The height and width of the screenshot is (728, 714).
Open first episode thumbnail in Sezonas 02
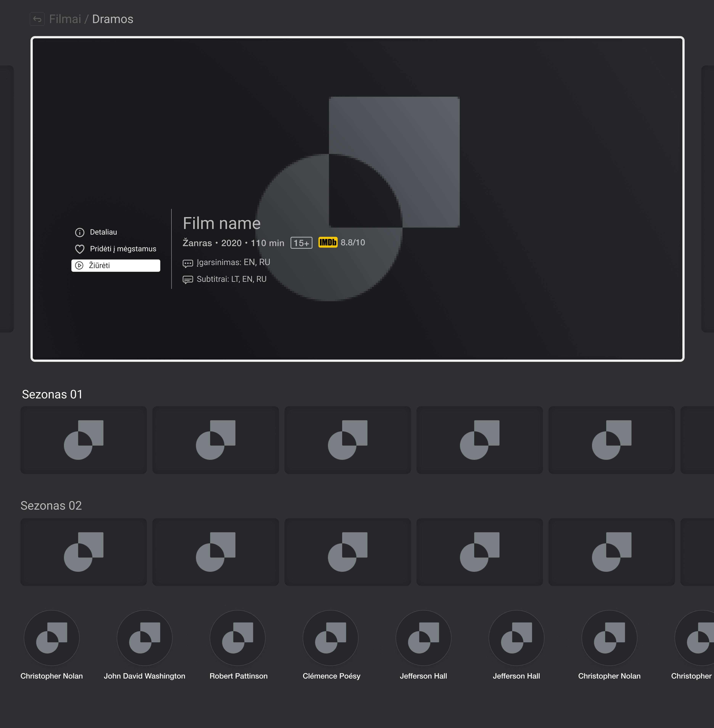[x=84, y=552]
